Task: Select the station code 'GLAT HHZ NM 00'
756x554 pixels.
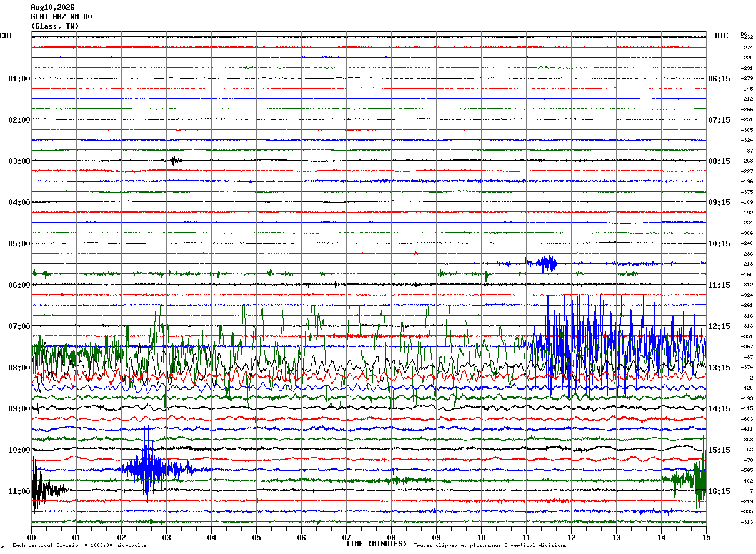Action: [61, 17]
